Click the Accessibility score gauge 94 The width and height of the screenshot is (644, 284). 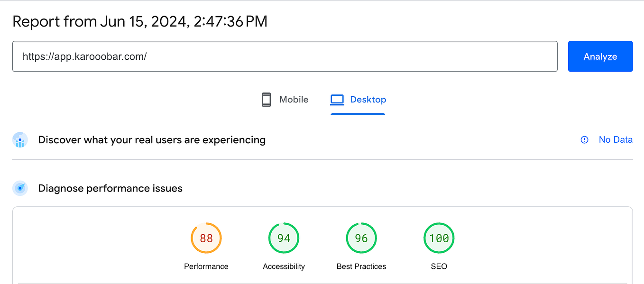[284, 238]
